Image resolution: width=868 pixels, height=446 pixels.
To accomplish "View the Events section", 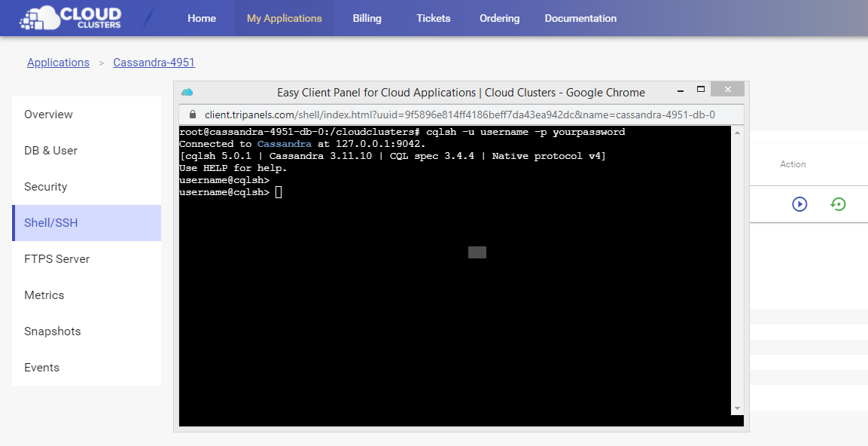I will click(x=87, y=368).
